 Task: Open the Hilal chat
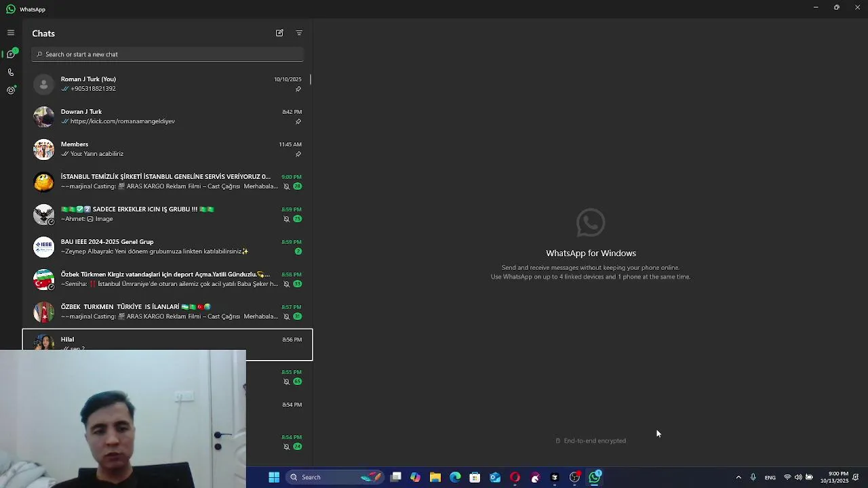[x=167, y=344]
